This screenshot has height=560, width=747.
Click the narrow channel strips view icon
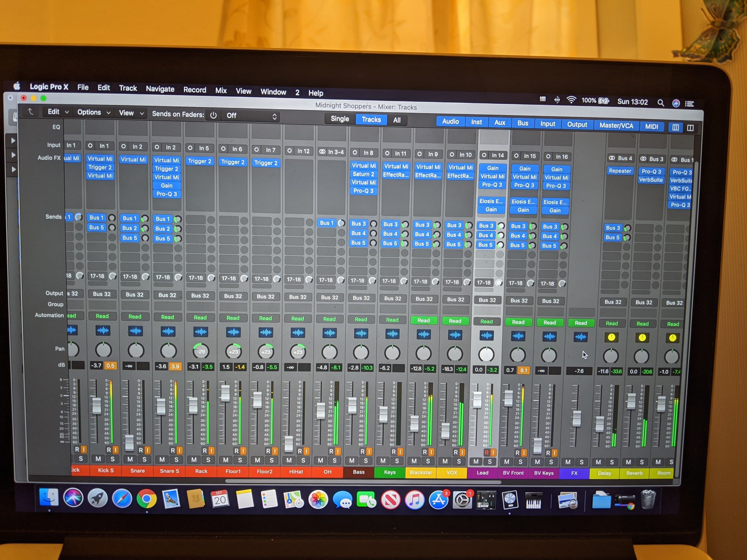tap(676, 127)
